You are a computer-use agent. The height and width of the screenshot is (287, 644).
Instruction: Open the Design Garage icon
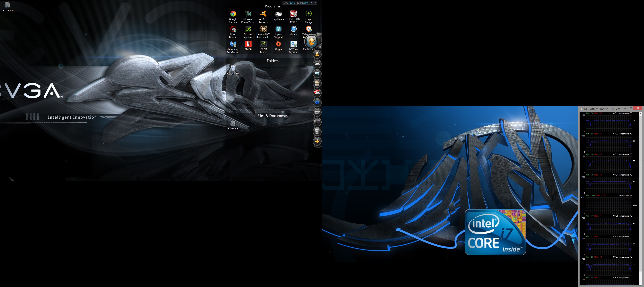pyautogui.click(x=309, y=17)
